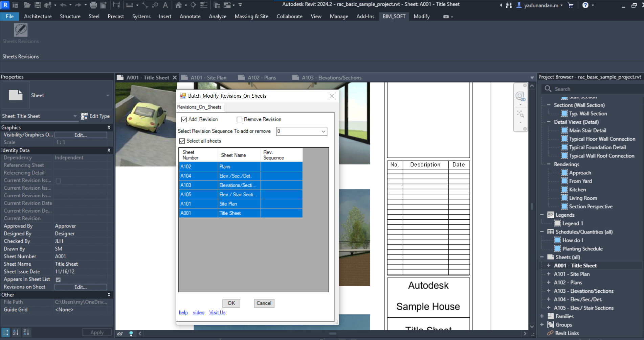
Task: Select the A102 Plans row in sheet table
Action: click(241, 167)
